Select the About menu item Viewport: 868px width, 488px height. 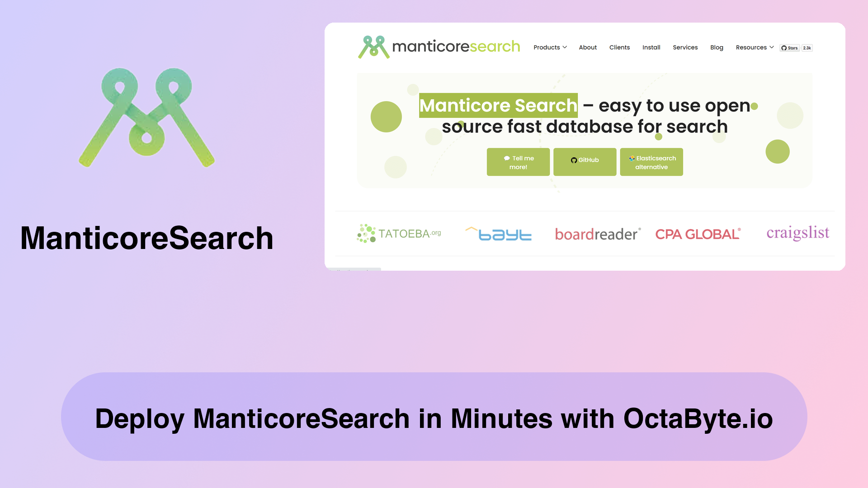[588, 47]
